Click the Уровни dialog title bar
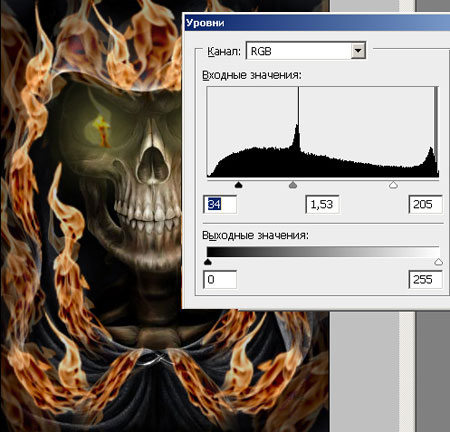 [x=317, y=23]
